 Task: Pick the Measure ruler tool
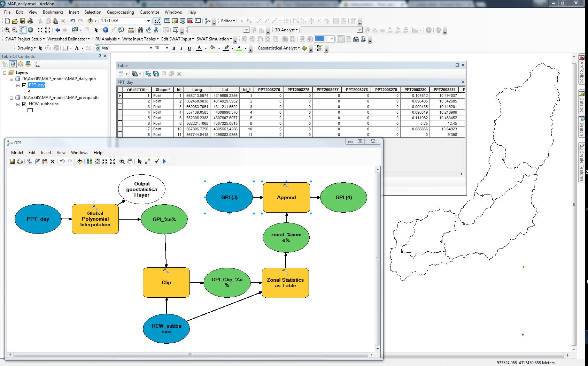click(131, 30)
